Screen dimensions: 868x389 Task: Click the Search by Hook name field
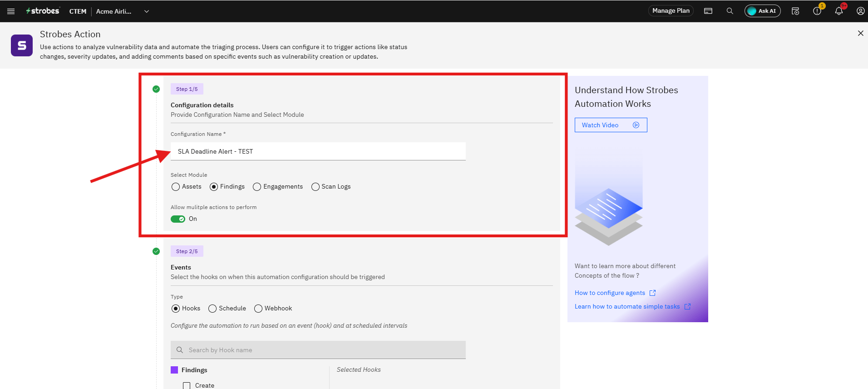point(318,350)
